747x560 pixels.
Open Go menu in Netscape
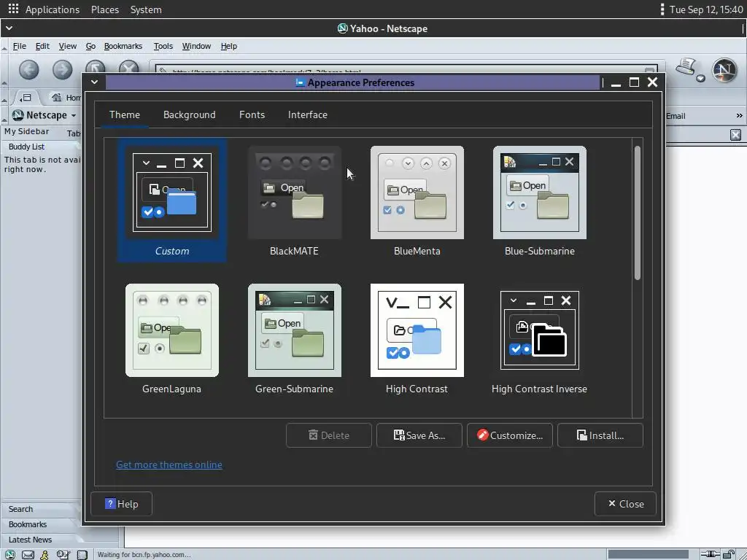point(90,46)
